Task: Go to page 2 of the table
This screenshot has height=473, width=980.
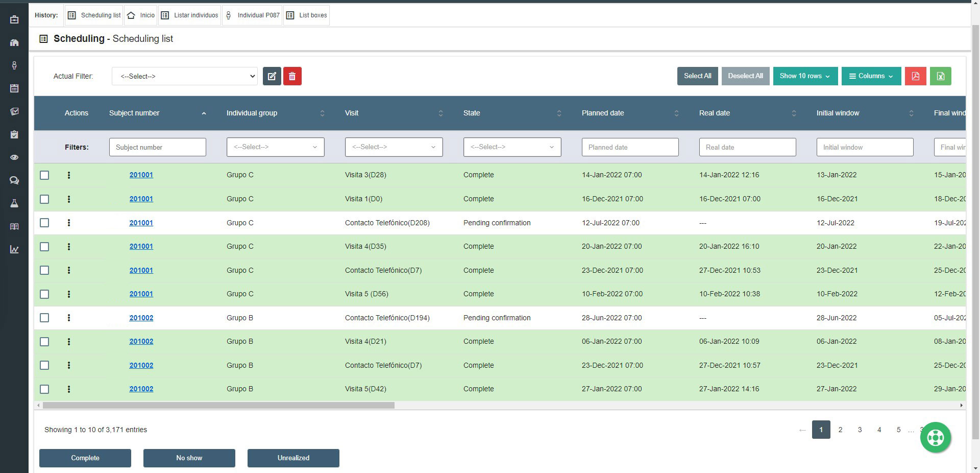Action: (x=840, y=430)
